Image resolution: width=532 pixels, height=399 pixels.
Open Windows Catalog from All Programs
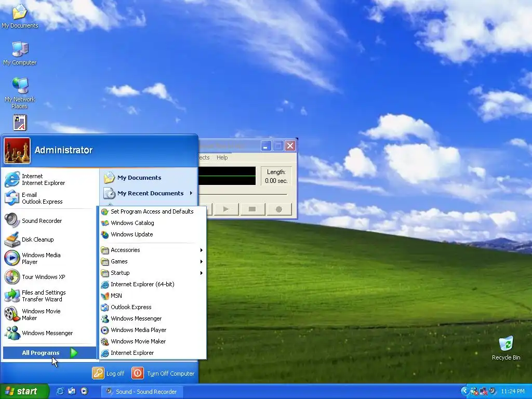point(152,223)
